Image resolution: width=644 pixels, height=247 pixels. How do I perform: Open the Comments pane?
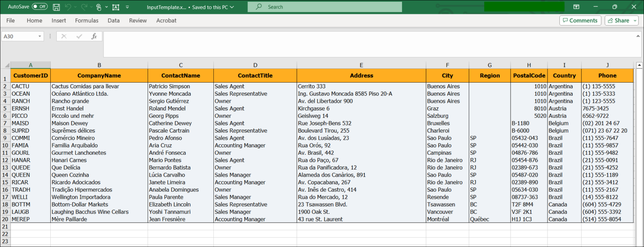(x=580, y=20)
